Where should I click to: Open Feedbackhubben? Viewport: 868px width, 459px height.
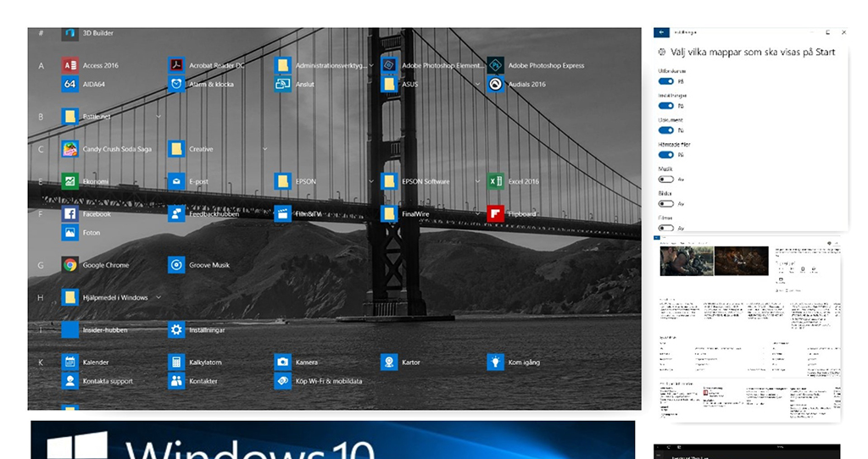tap(203, 214)
